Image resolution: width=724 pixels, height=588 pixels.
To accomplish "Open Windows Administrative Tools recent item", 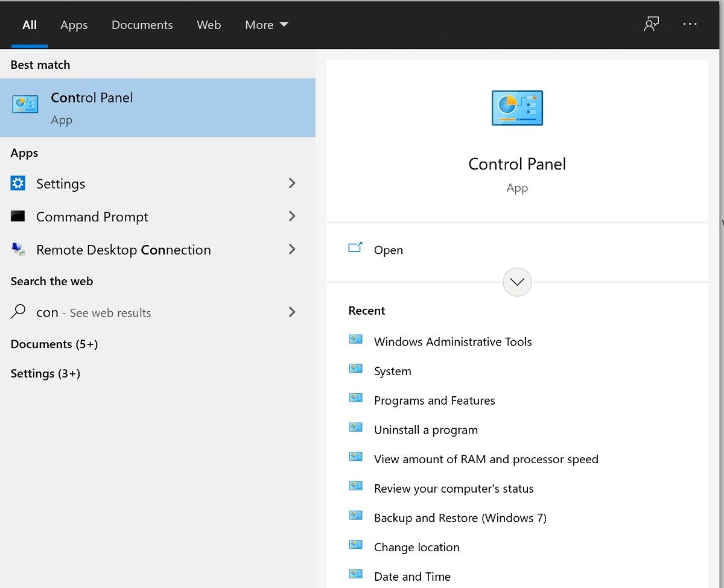I will (453, 341).
